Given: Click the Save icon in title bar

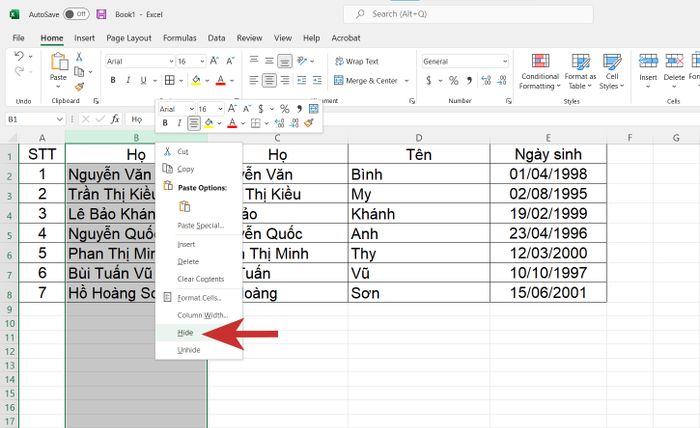Looking at the screenshot, I should click(101, 14).
